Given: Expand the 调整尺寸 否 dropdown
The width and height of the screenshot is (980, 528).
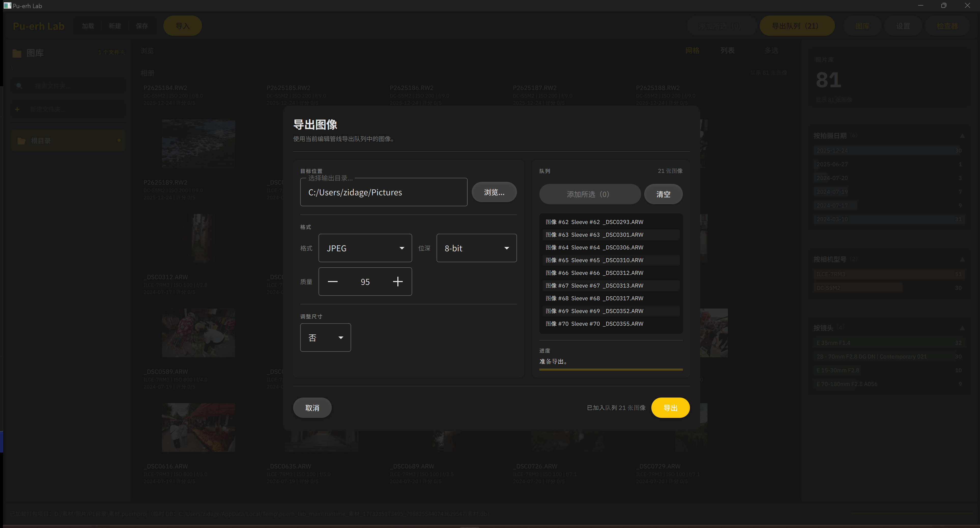Looking at the screenshot, I should point(325,338).
